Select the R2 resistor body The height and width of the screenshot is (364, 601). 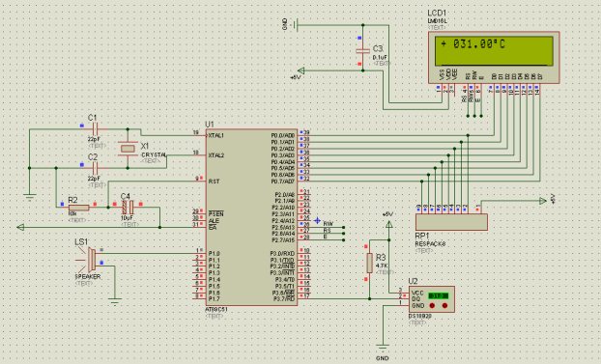point(78,208)
